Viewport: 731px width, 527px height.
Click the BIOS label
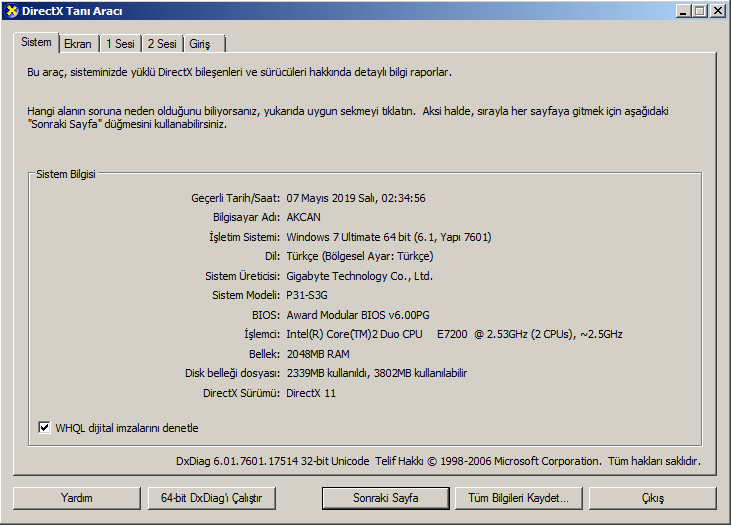(266, 315)
